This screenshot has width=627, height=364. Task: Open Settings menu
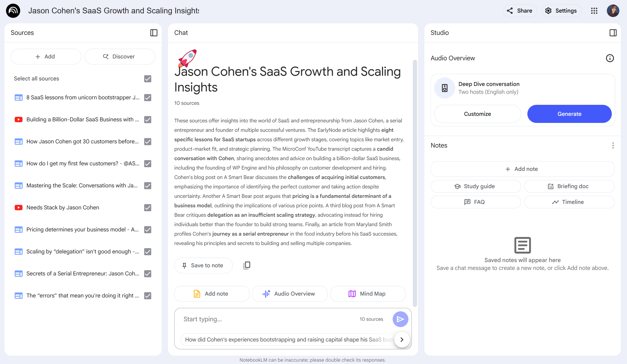click(x=561, y=11)
